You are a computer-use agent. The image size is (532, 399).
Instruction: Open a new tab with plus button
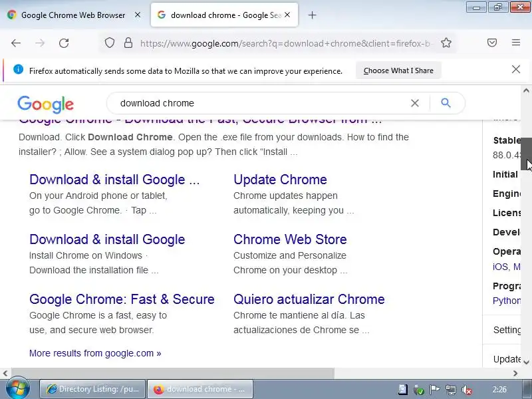[312, 15]
